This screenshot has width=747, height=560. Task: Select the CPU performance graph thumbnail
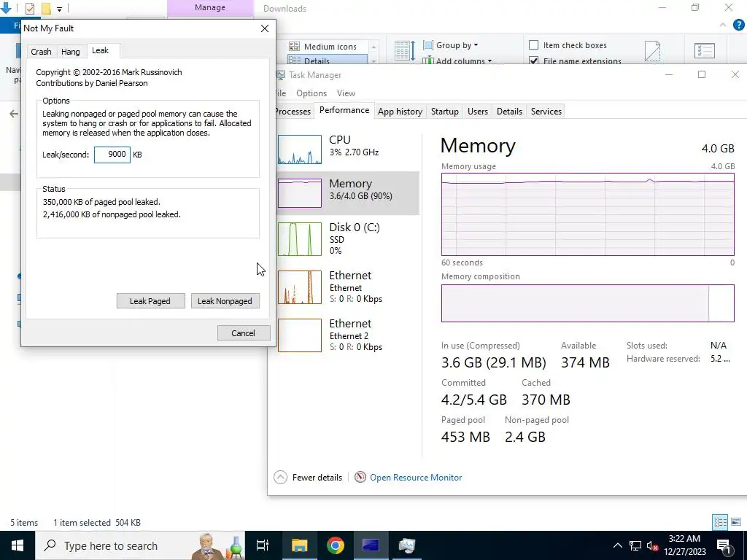point(300,149)
